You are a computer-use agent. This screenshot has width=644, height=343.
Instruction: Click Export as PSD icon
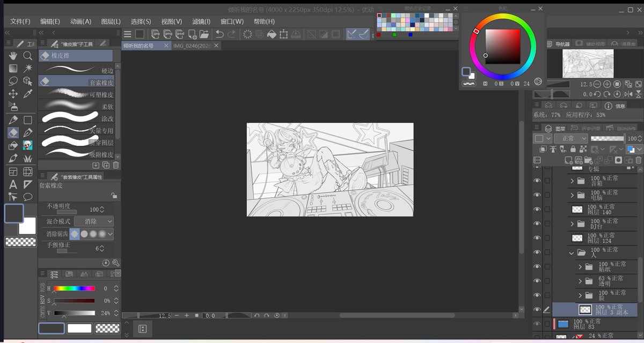180,34
